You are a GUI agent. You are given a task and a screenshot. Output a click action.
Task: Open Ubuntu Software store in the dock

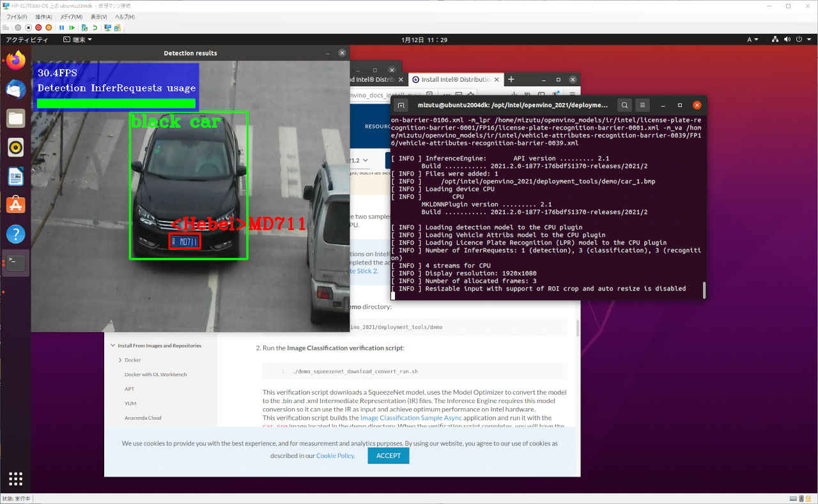[x=16, y=204]
